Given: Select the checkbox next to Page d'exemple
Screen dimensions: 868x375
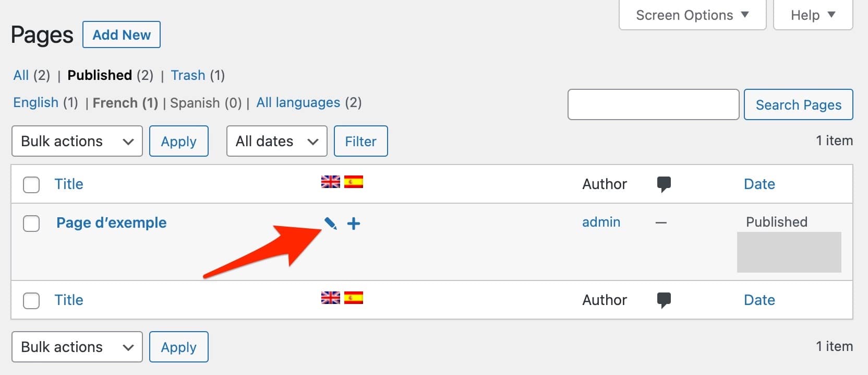Looking at the screenshot, I should 31,224.
